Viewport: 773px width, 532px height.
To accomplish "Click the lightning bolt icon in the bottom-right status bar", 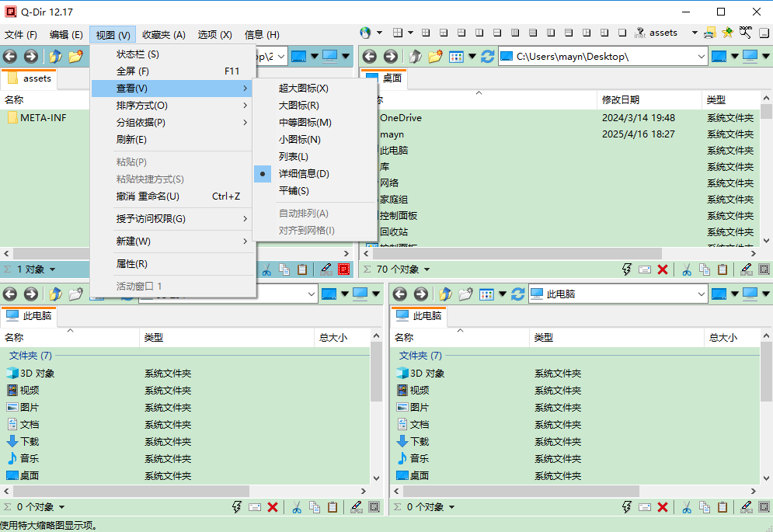I will (627, 506).
